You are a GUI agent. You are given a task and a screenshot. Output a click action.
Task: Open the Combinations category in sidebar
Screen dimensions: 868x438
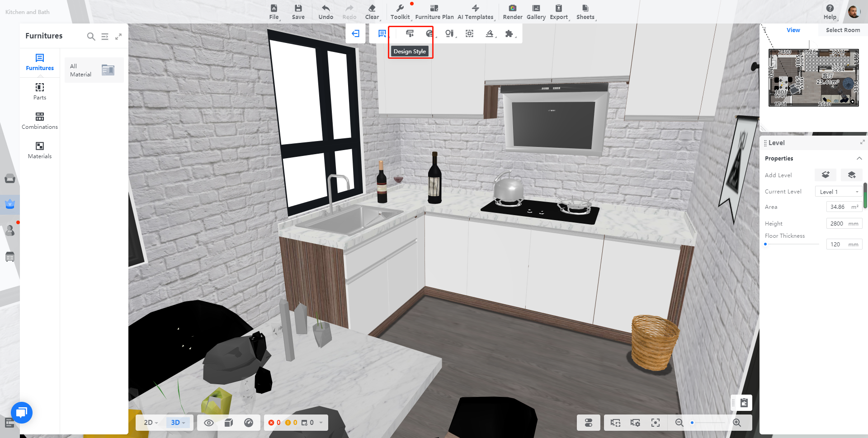point(40,121)
